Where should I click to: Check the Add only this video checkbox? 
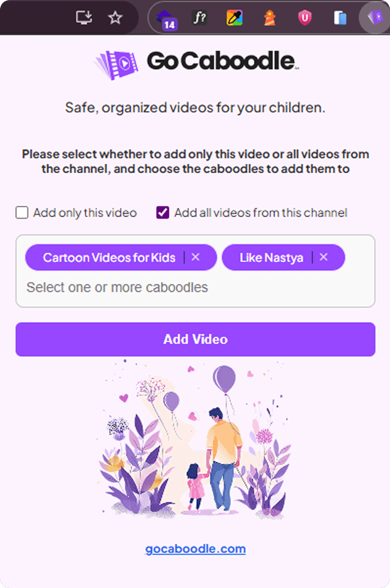22,213
